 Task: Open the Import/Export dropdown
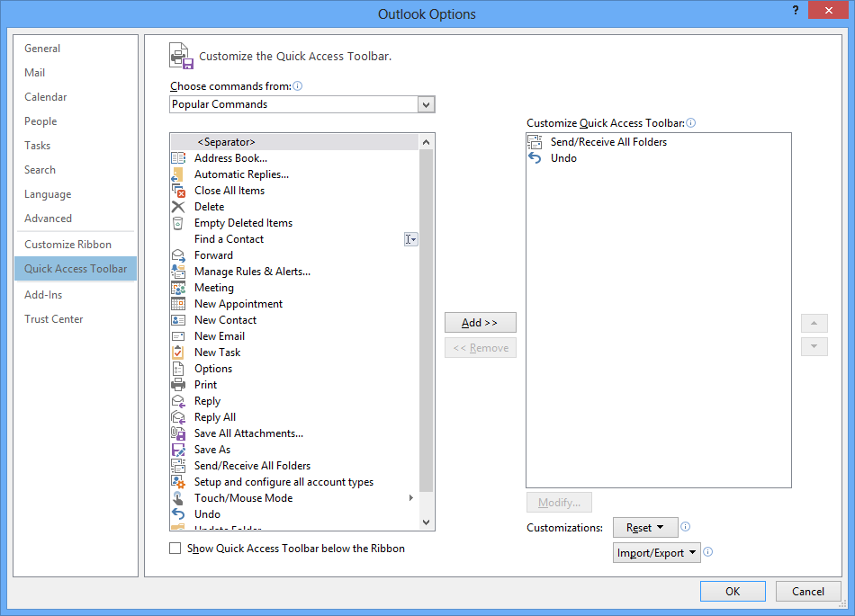656,553
